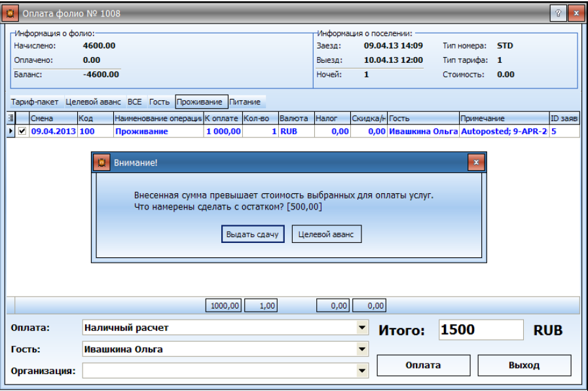Click the Итого amount field showing 1500
The width and height of the screenshot is (588, 391).
tap(481, 330)
